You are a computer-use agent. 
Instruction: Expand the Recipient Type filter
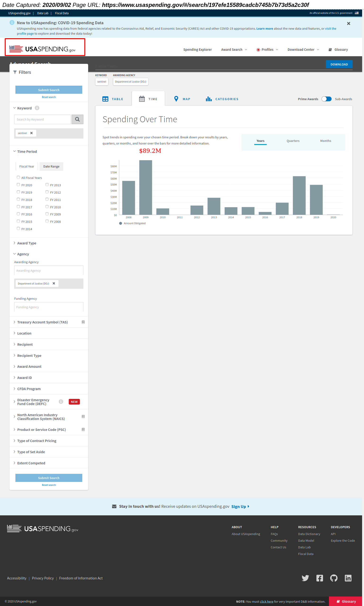(x=27, y=355)
